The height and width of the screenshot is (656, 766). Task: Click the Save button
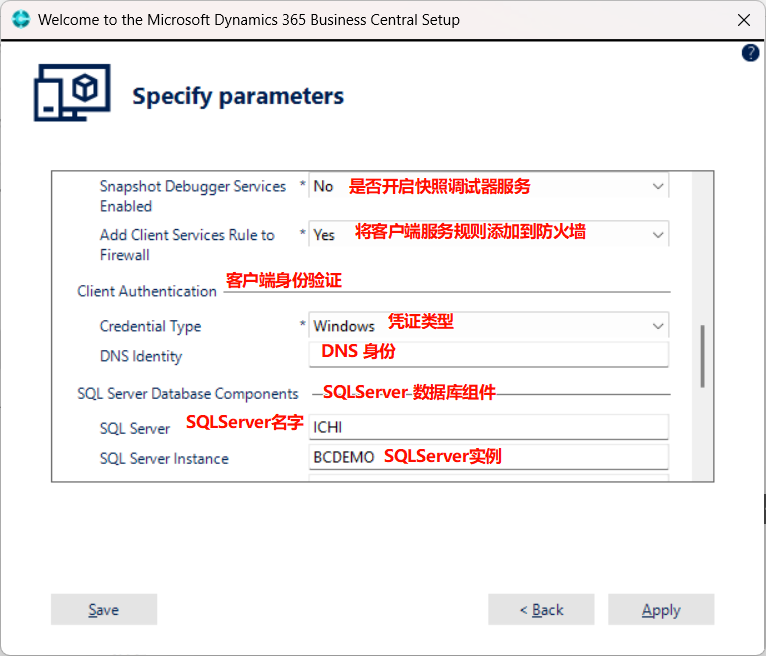(x=104, y=610)
